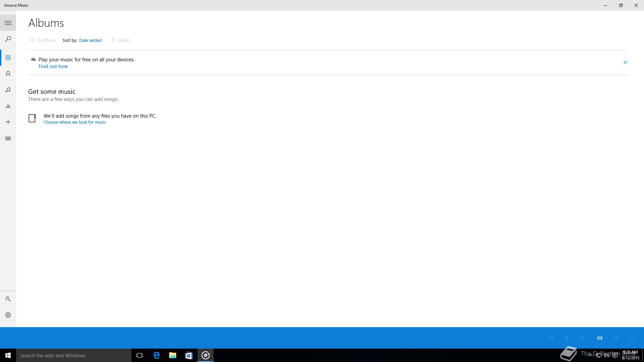644x362 pixels.
Task: Open the volume control
Action: point(599,338)
